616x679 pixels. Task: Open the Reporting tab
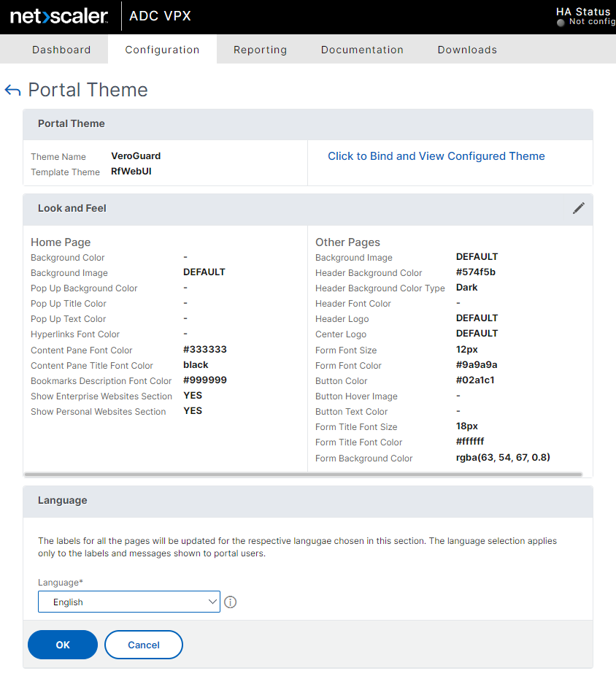(x=260, y=50)
